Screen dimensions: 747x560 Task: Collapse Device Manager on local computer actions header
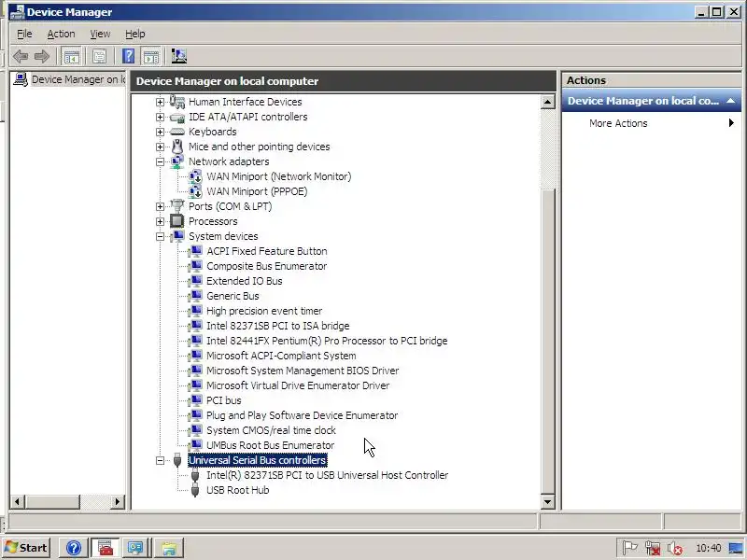point(730,101)
